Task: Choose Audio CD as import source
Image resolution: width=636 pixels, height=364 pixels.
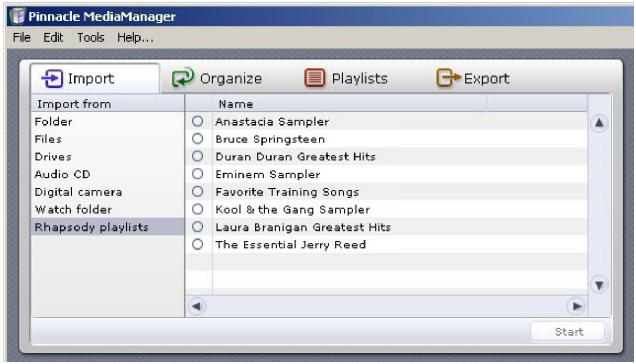Action: pyautogui.click(x=108, y=174)
